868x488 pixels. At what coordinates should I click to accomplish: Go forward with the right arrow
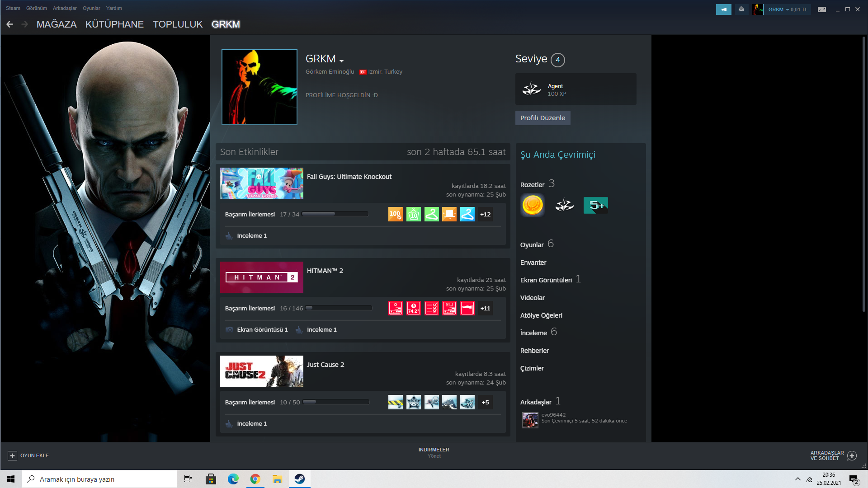coord(25,24)
